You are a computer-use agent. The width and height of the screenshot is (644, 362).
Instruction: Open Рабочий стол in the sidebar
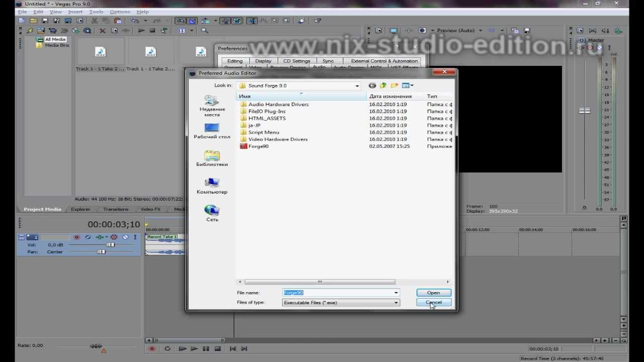coord(212,131)
